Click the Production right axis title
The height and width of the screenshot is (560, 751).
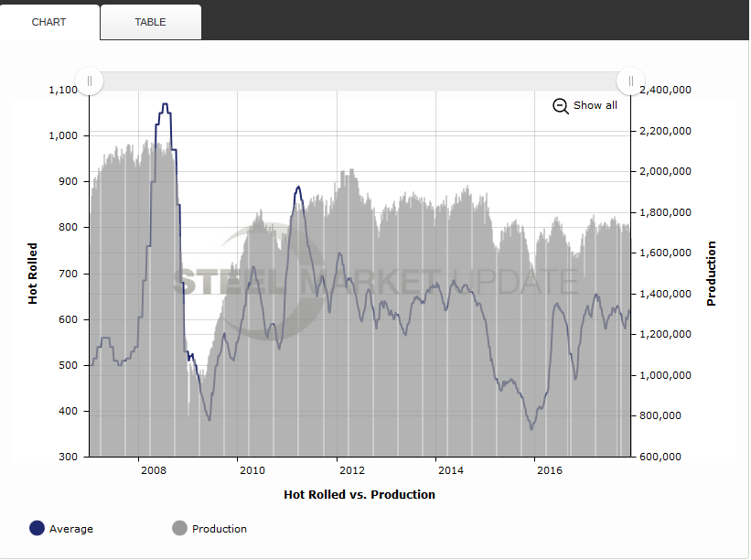pyautogui.click(x=712, y=274)
